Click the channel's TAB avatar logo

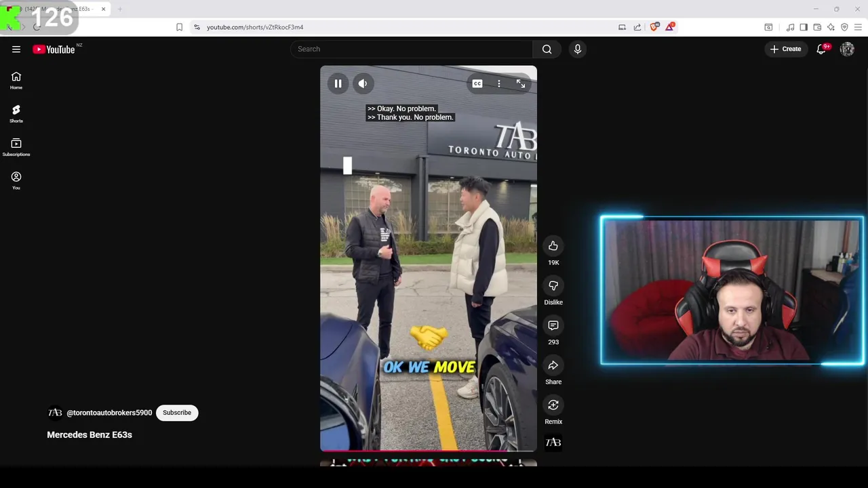pos(55,413)
